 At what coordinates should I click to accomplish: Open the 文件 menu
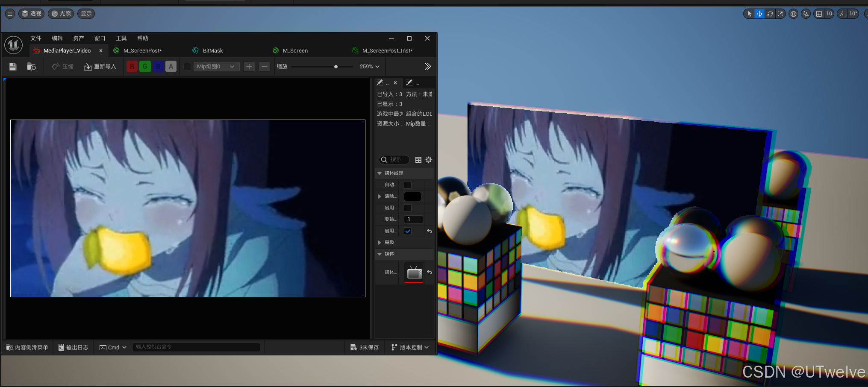(36, 38)
